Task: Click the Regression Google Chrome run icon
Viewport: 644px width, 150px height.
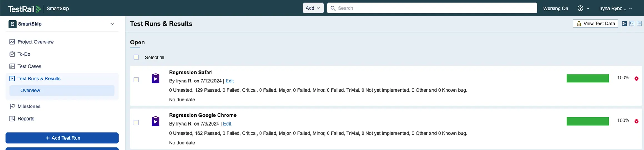Action: pos(155,121)
